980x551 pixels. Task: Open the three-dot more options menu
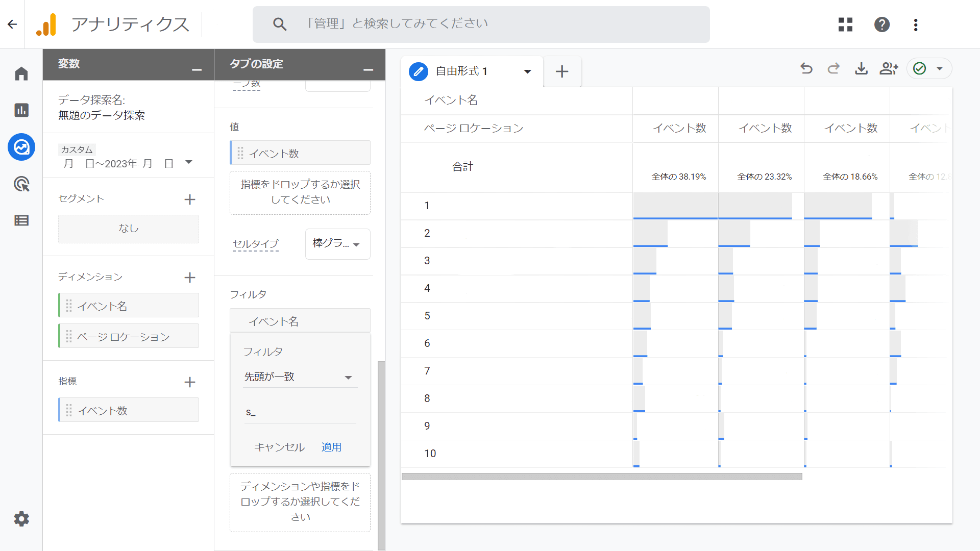point(916,24)
